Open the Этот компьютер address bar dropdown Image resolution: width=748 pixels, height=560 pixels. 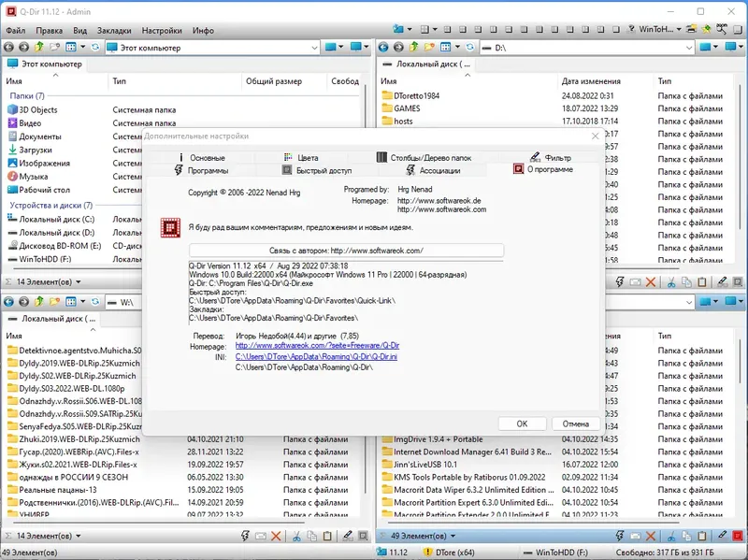click(x=314, y=48)
